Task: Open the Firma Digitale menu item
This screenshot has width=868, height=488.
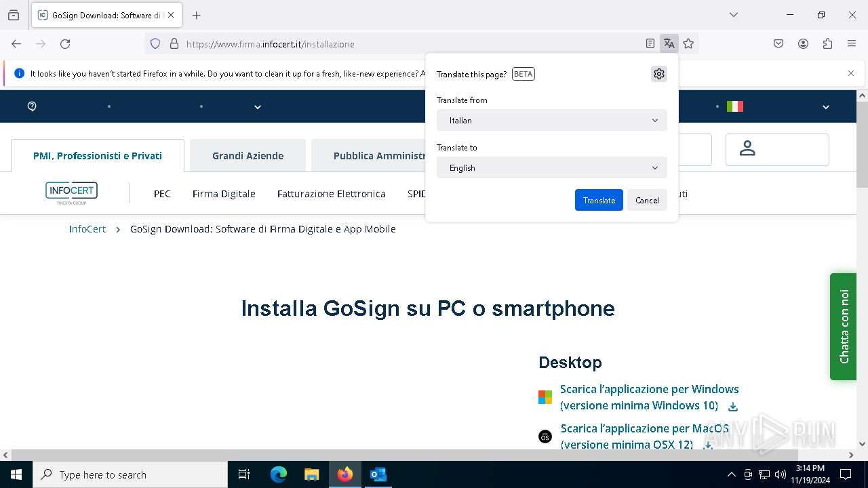Action: (x=224, y=193)
